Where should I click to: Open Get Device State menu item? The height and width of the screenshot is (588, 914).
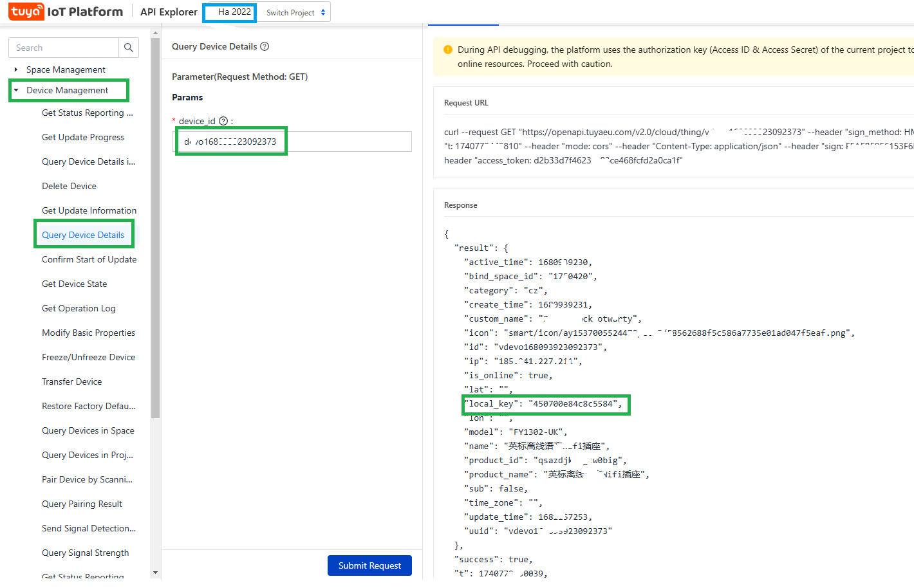75,284
